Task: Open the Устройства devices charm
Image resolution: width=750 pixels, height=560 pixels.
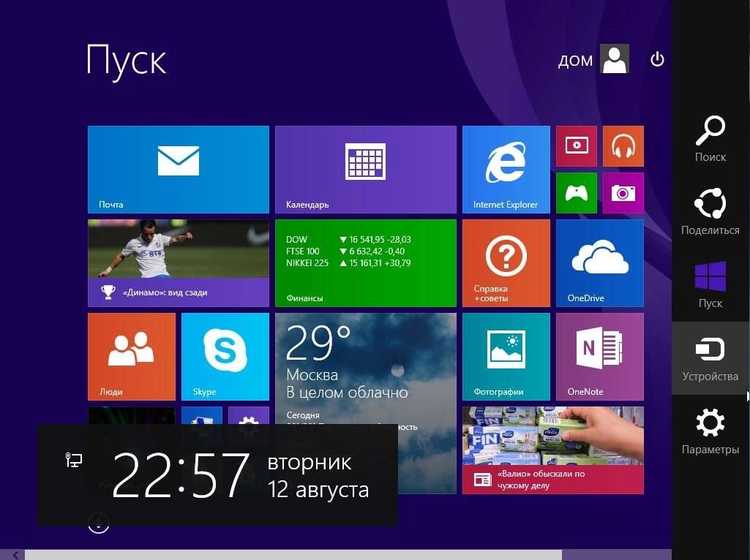Action: [x=710, y=358]
